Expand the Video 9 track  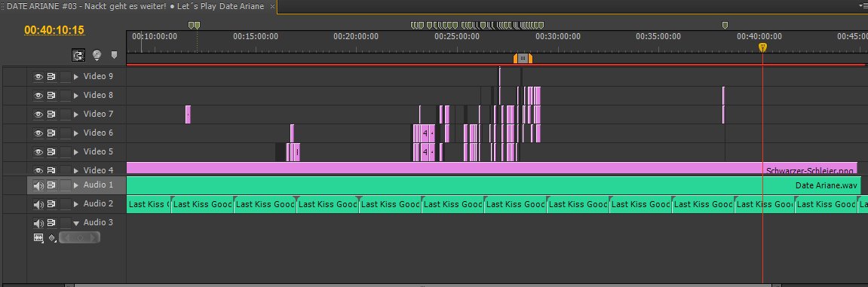pyautogui.click(x=76, y=77)
